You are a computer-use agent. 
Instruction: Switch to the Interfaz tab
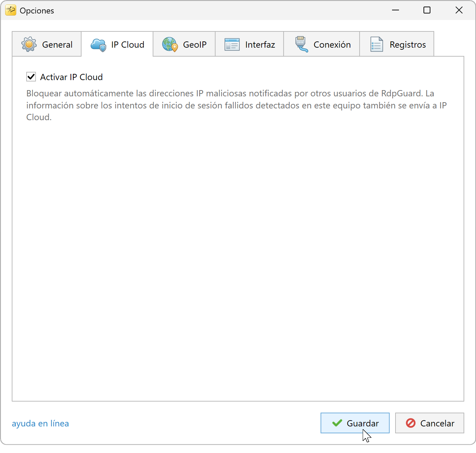249,44
